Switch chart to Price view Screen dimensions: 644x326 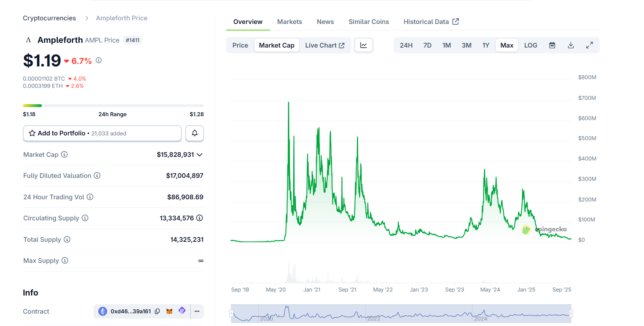(240, 45)
